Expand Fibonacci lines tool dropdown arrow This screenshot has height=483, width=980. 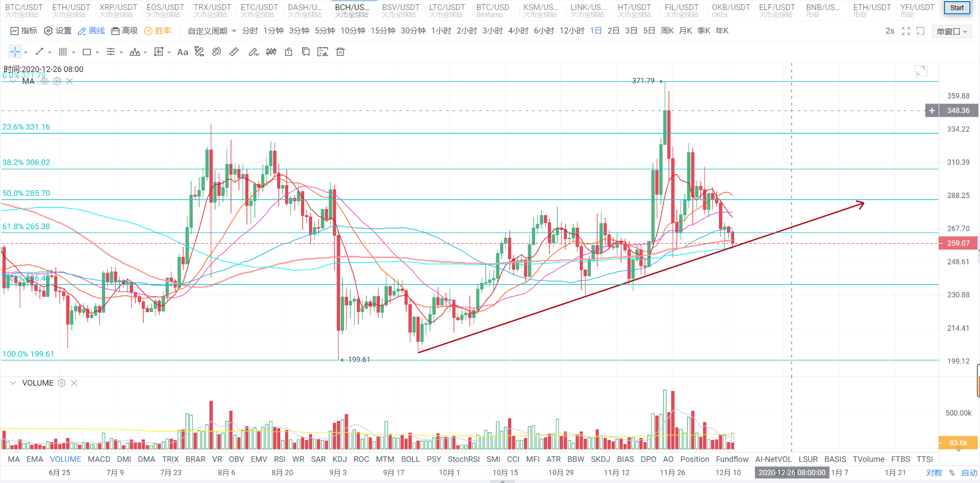pyautogui.click(x=121, y=53)
